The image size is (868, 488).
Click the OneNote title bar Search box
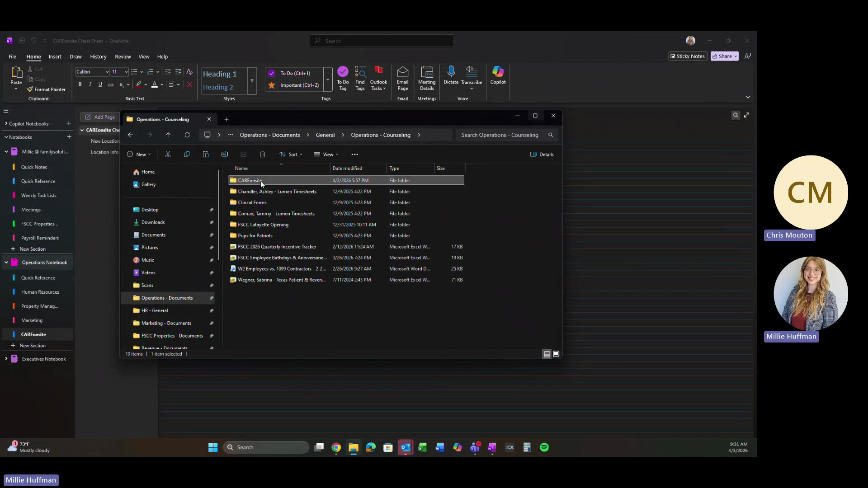pos(382,41)
